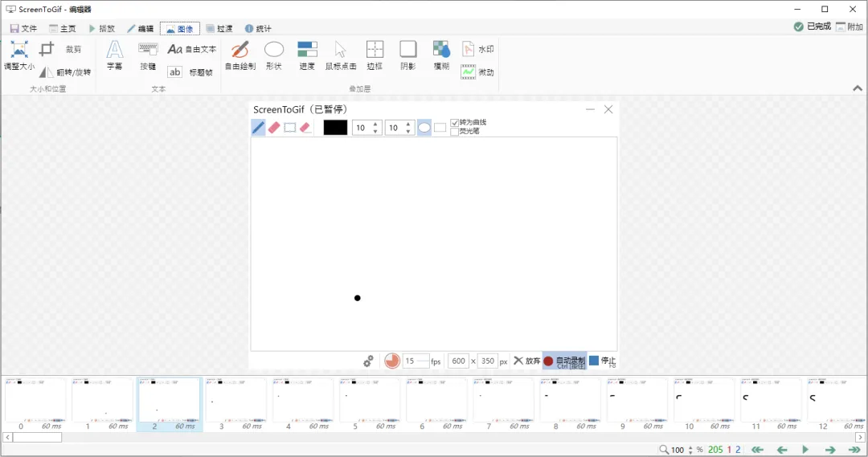The width and height of the screenshot is (868, 457).
Task: Click the 15 fps input field
Action: [x=416, y=361]
